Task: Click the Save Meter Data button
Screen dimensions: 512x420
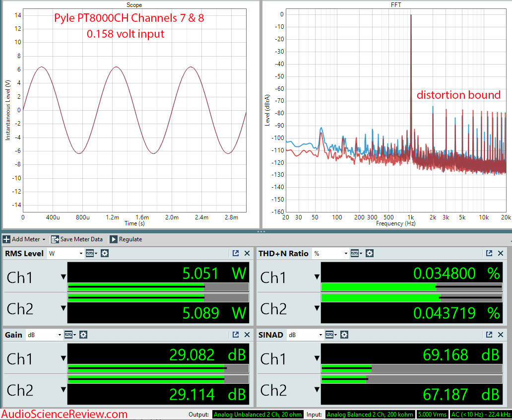Action: click(x=77, y=239)
